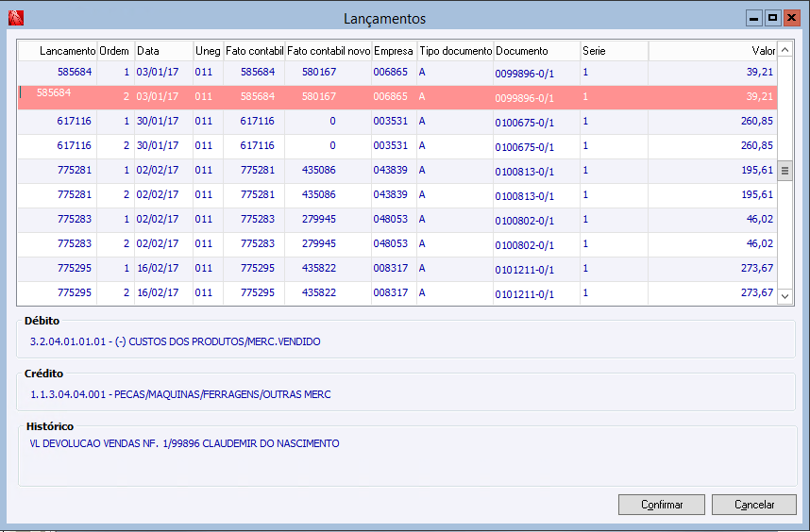Click the scroll down arrow of the table
Viewport: 810px width, 532px height.
785,296
